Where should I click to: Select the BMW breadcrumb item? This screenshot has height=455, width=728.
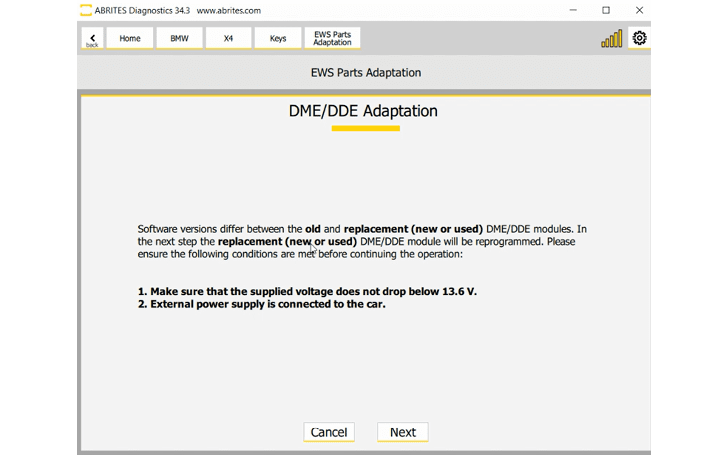(179, 38)
